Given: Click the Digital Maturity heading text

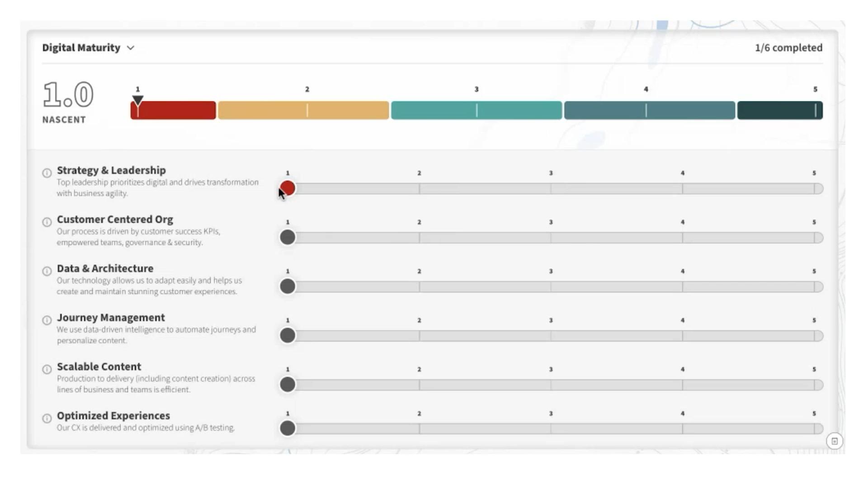Looking at the screenshot, I should point(81,48).
